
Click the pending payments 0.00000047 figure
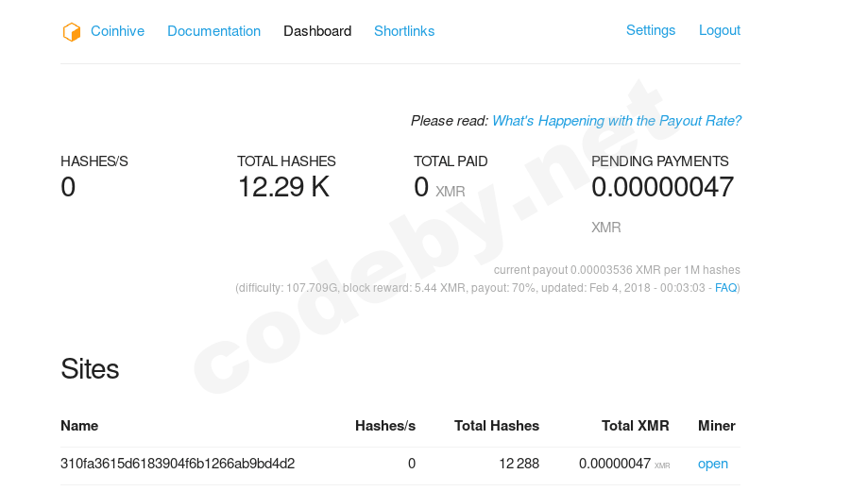point(663,187)
